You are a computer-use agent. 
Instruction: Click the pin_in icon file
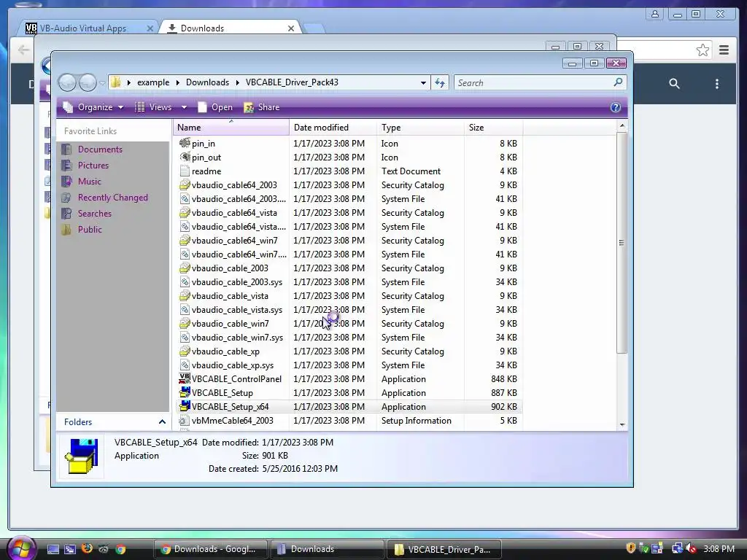(185, 143)
